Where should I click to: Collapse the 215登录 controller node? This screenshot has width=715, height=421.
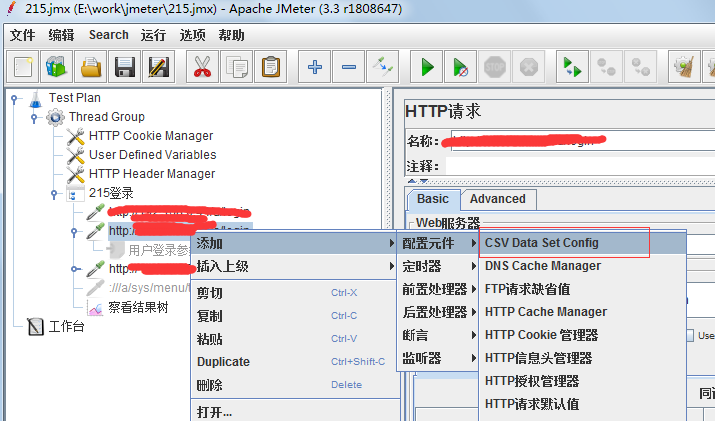pos(54,194)
